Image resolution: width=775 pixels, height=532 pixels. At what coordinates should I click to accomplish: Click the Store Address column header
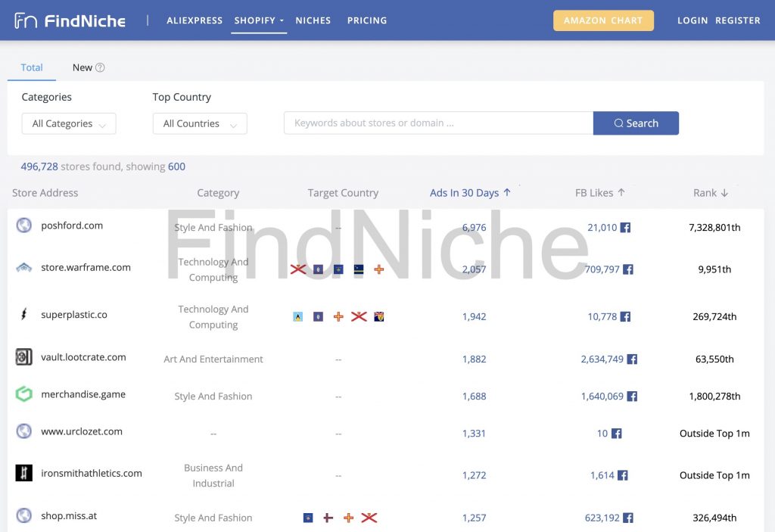click(45, 193)
